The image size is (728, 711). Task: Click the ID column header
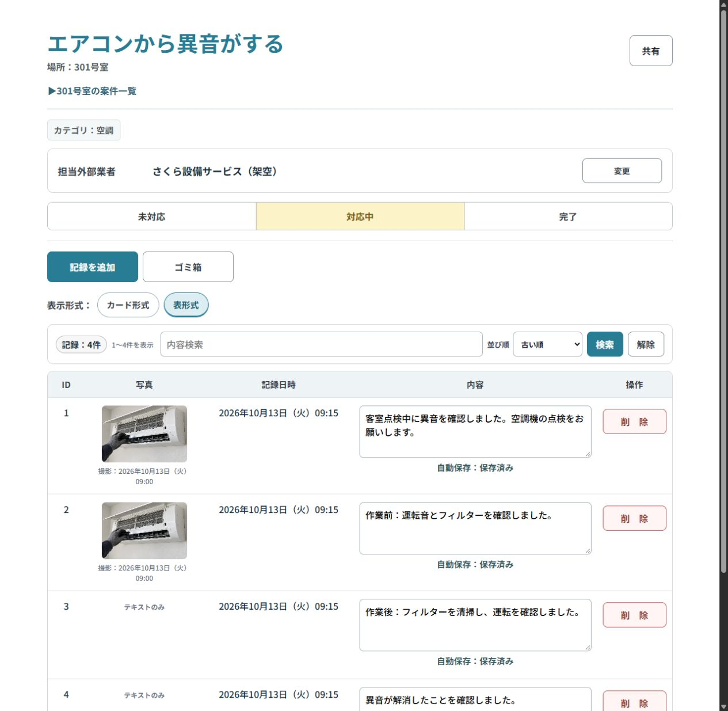(x=66, y=385)
